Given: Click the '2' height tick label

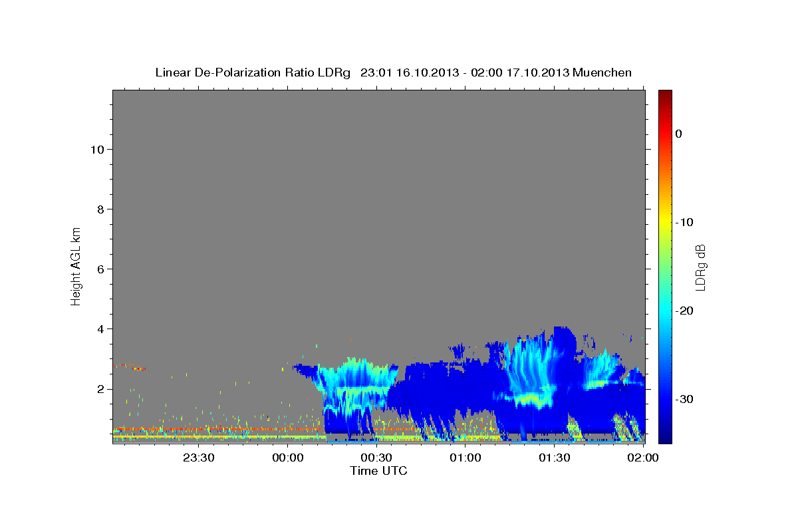Looking at the screenshot, I should point(100,388).
